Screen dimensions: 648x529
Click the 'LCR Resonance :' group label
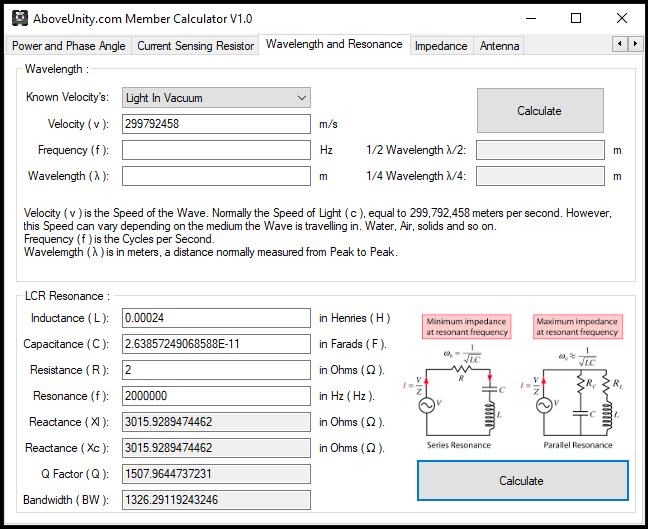(67, 296)
